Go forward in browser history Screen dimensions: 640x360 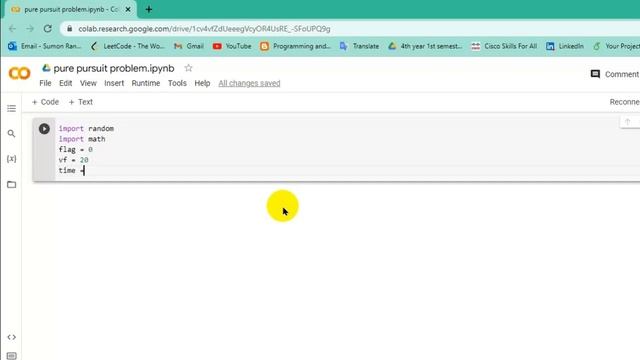click(30, 29)
